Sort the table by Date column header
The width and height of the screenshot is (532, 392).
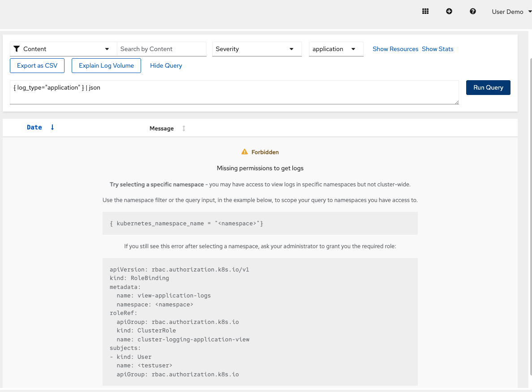click(x=34, y=127)
